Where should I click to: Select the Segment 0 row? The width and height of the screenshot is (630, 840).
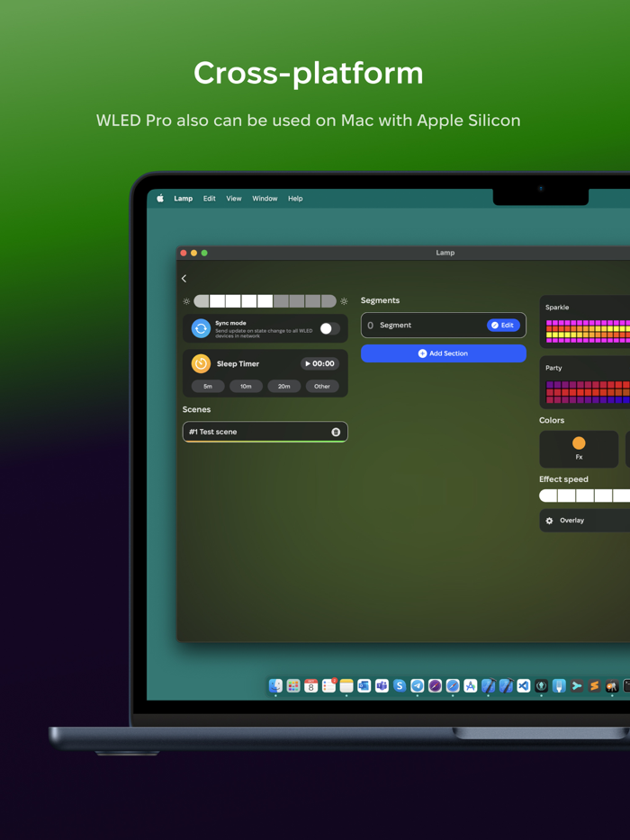pos(444,326)
